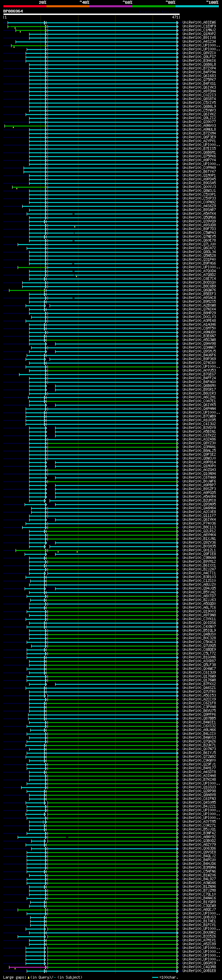Click UniRef100_B6TY47 label
Screen dimensions: 222x980
pyautogui.click(x=199, y=172)
